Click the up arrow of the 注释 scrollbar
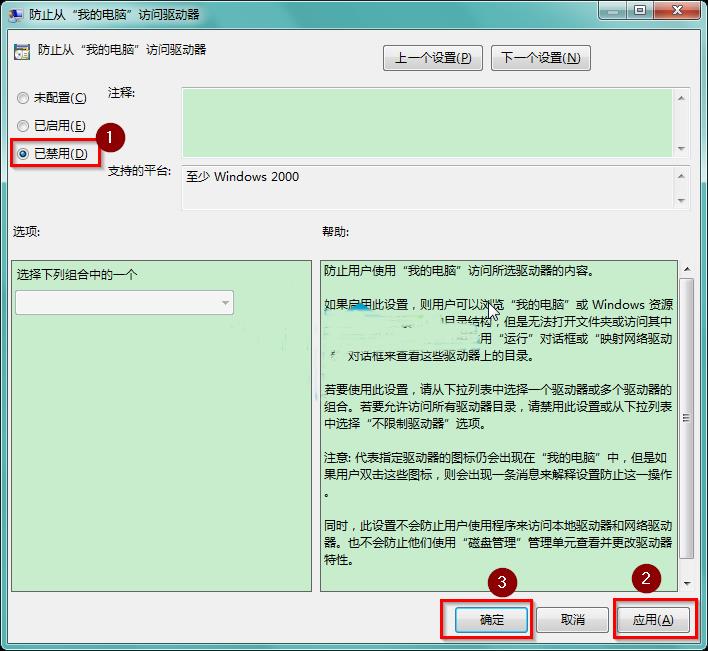 [682, 98]
